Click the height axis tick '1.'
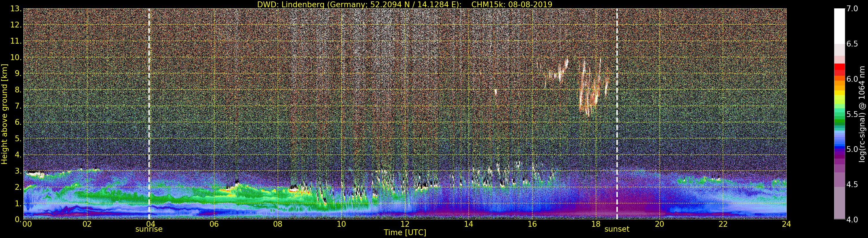868x238 pixels. 18,203
